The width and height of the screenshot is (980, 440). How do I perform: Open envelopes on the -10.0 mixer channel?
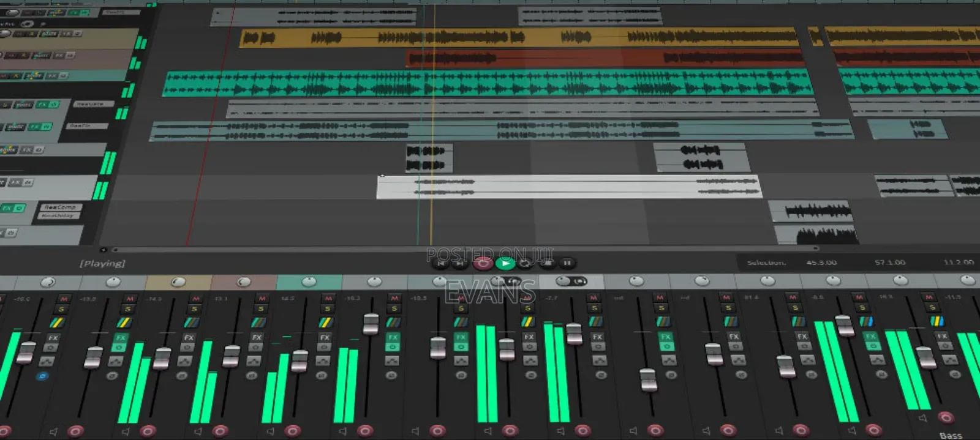47,361
